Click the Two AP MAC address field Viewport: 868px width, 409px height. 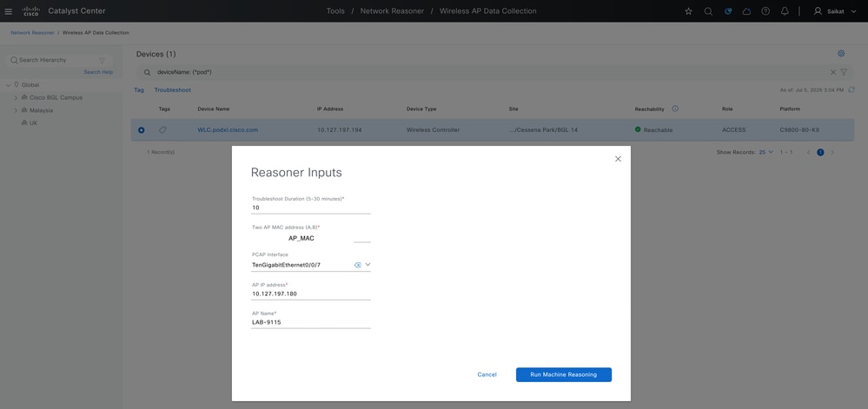point(310,238)
